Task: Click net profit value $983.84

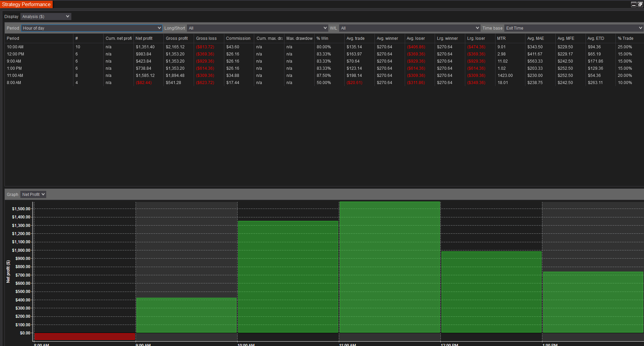Action: (143, 54)
